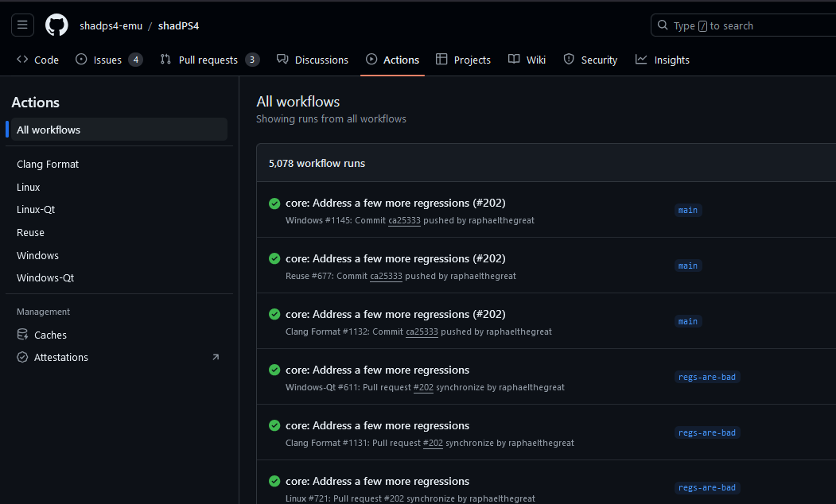
Task: Go to the Issues tab
Action: (x=108, y=60)
